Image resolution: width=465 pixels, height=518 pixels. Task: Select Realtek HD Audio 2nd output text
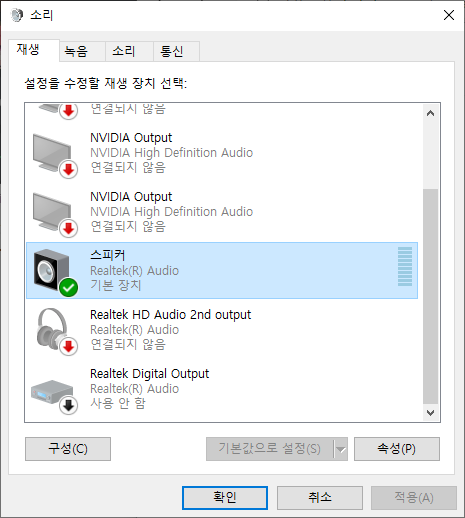click(x=170, y=315)
